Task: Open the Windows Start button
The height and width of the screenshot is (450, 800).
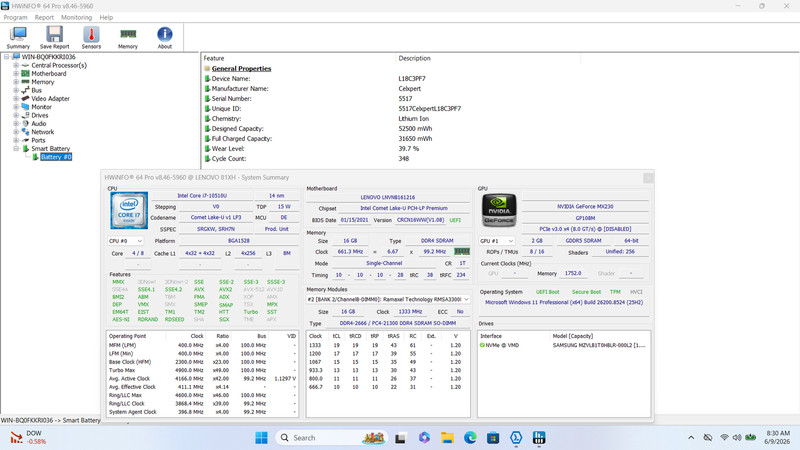Action: [261, 438]
